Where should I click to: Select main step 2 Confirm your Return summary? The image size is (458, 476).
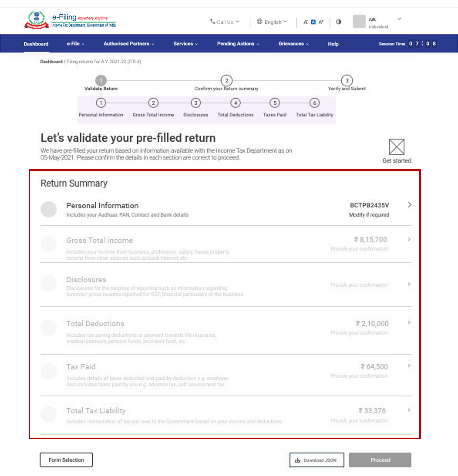pos(227,80)
